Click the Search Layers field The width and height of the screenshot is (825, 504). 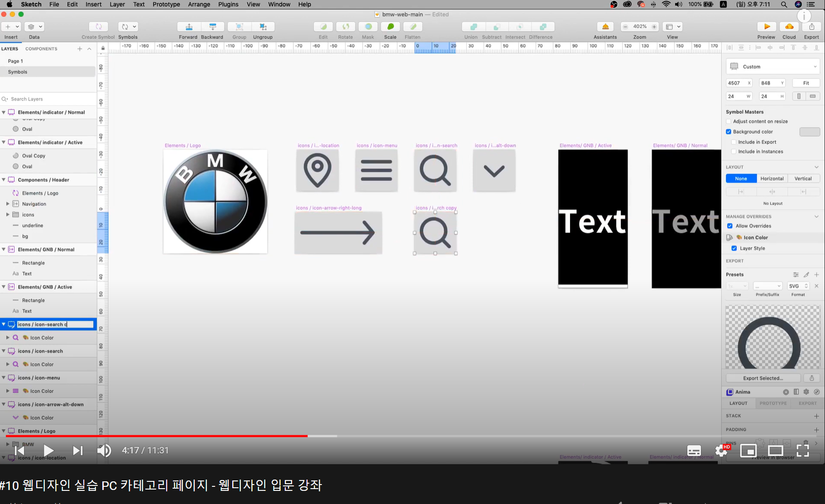point(48,99)
